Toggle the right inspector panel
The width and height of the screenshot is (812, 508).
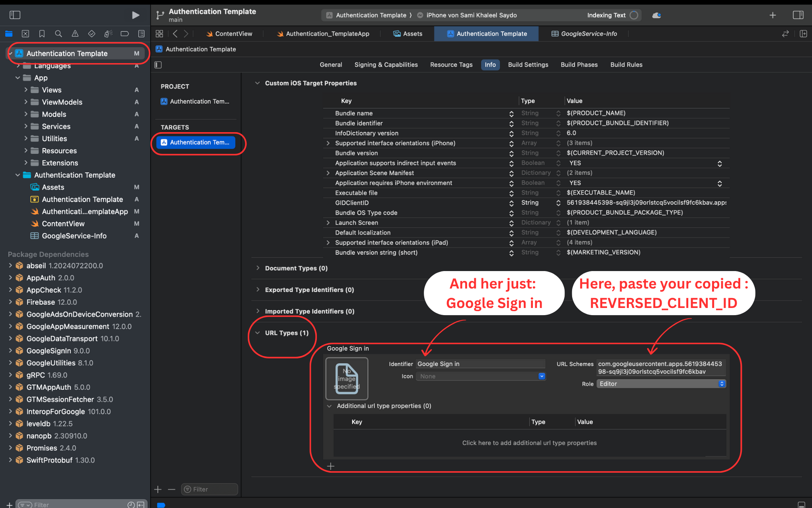798,15
